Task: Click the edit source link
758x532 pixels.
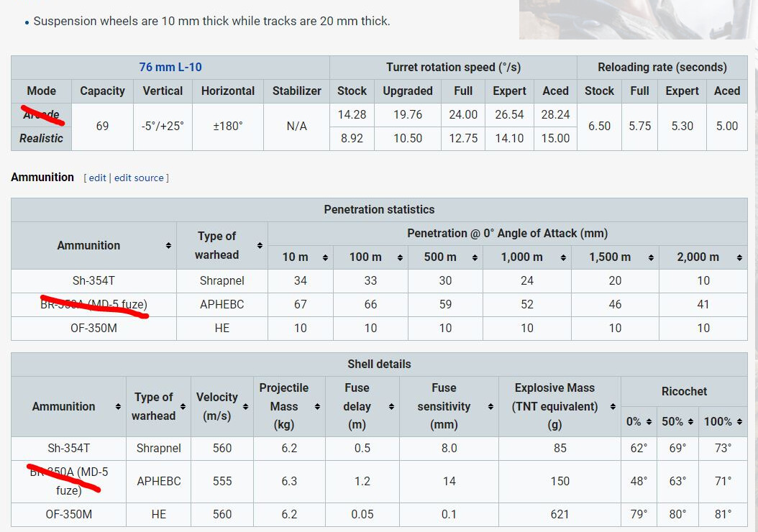Action: click(139, 178)
